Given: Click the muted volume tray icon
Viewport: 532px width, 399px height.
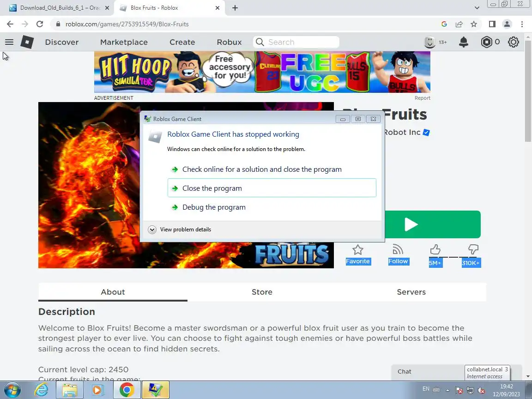Looking at the screenshot, I should pyautogui.click(x=481, y=391).
